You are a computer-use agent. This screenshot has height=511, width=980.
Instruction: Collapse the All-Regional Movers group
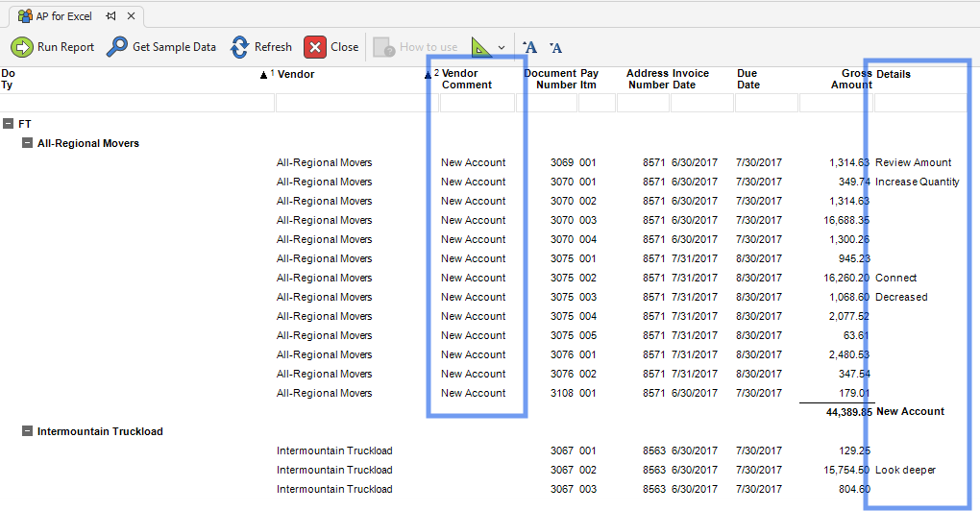pyautogui.click(x=27, y=143)
